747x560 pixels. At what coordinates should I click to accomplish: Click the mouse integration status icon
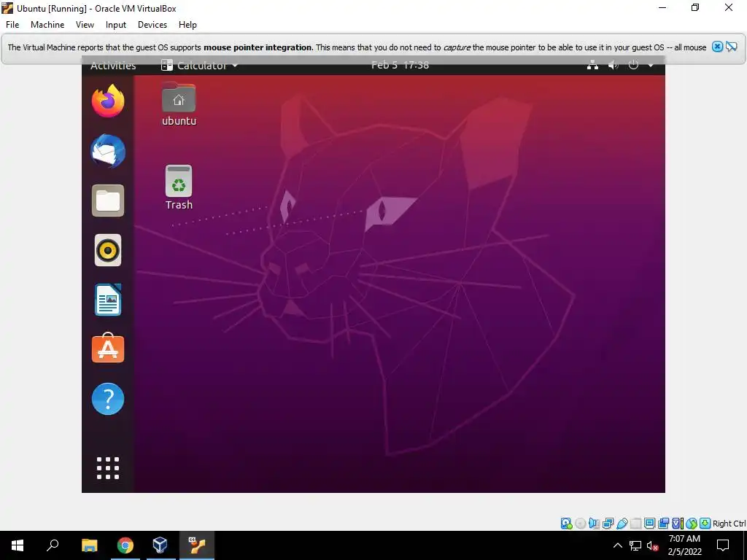692,524
